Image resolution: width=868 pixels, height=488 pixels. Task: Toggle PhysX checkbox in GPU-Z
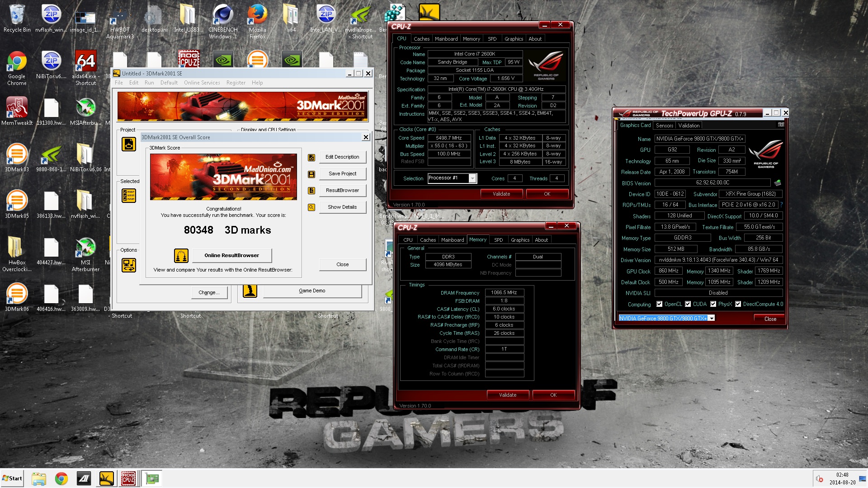coord(713,304)
